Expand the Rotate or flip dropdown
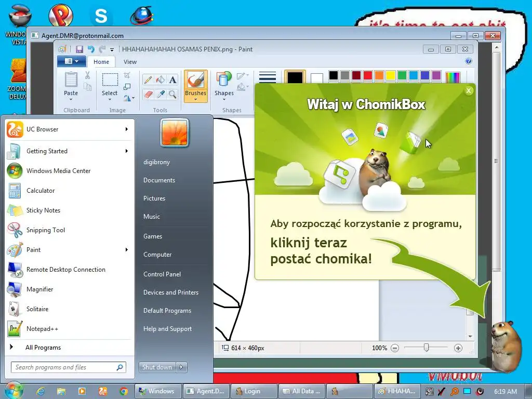 [129, 98]
